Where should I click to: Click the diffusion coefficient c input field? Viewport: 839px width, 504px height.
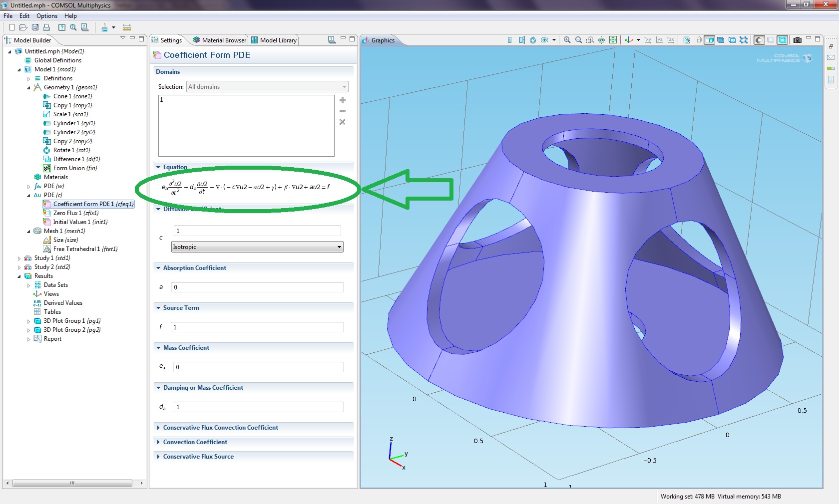[257, 231]
